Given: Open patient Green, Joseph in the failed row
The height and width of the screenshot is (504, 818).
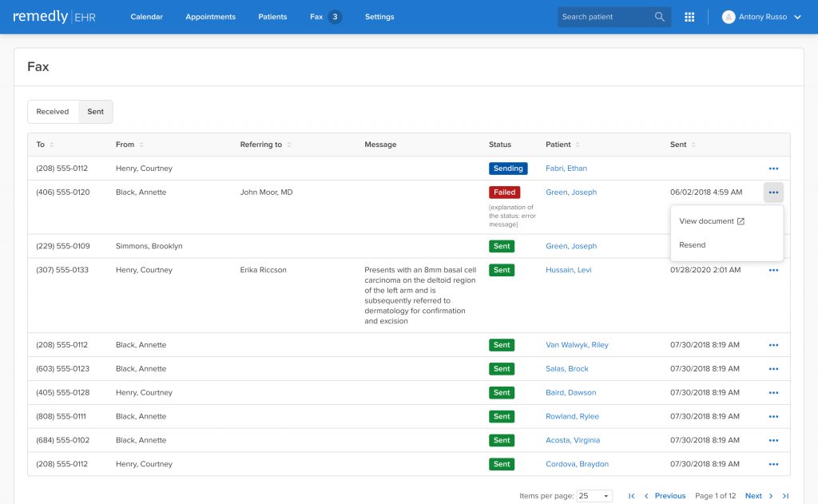Looking at the screenshot, I should click(571, 192).
